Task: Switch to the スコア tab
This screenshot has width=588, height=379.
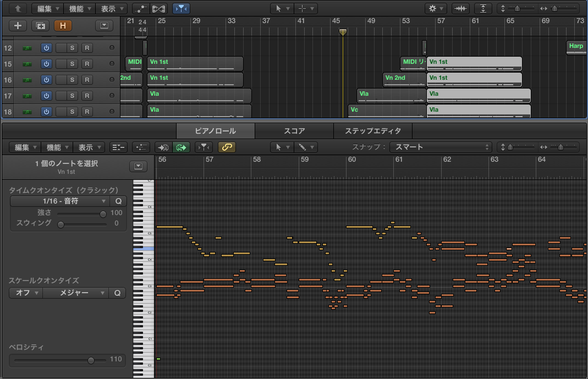Action: 294,131
